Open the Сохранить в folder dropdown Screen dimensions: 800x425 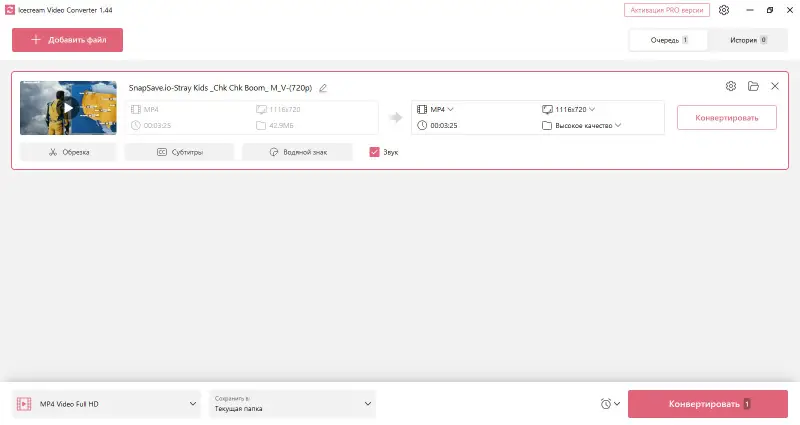click(x=292, y=404)
